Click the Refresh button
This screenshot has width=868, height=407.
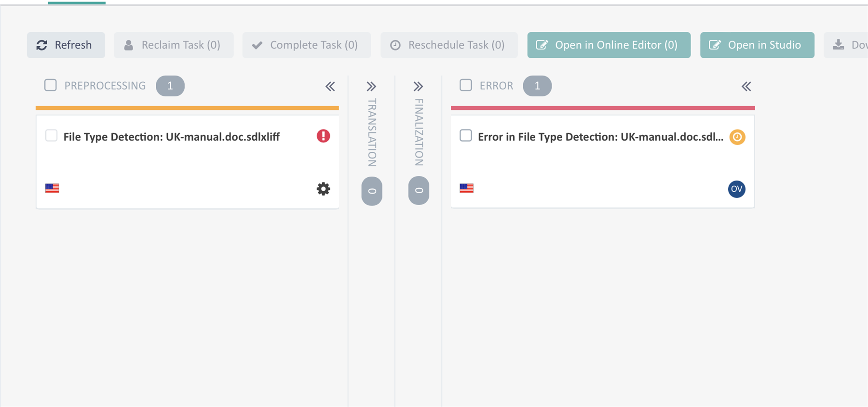pos(66,45)
